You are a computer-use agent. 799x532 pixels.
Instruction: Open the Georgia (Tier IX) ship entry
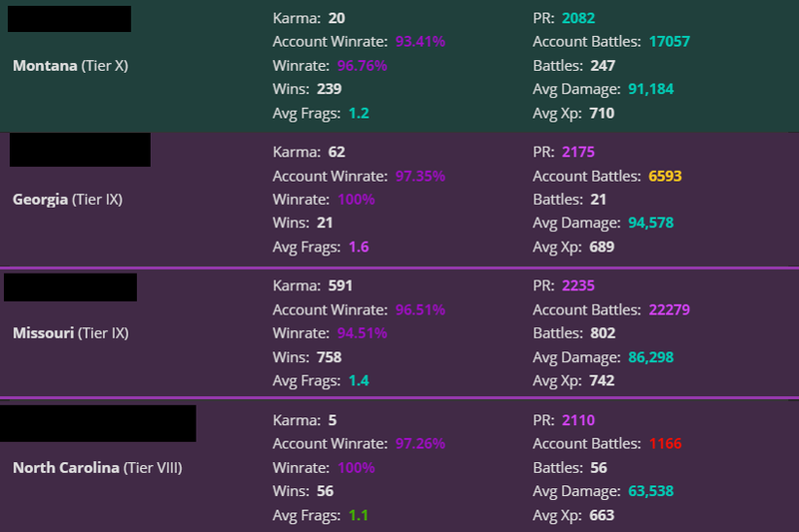68,200
